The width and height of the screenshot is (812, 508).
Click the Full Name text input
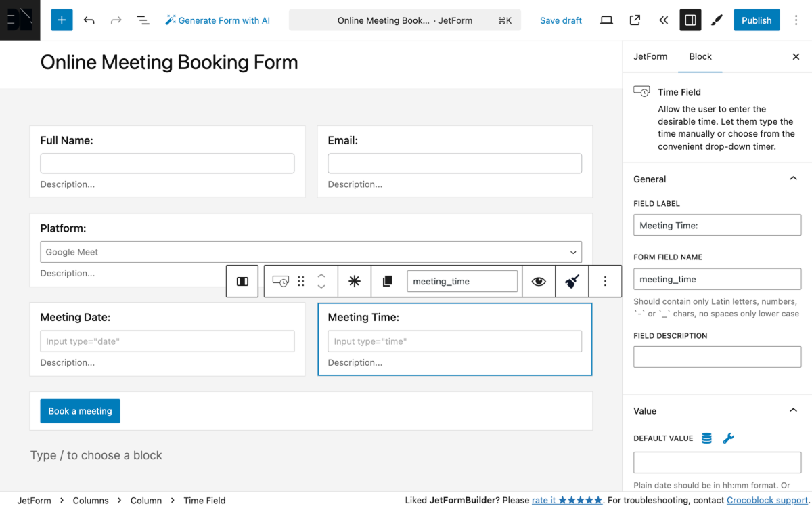167,163
